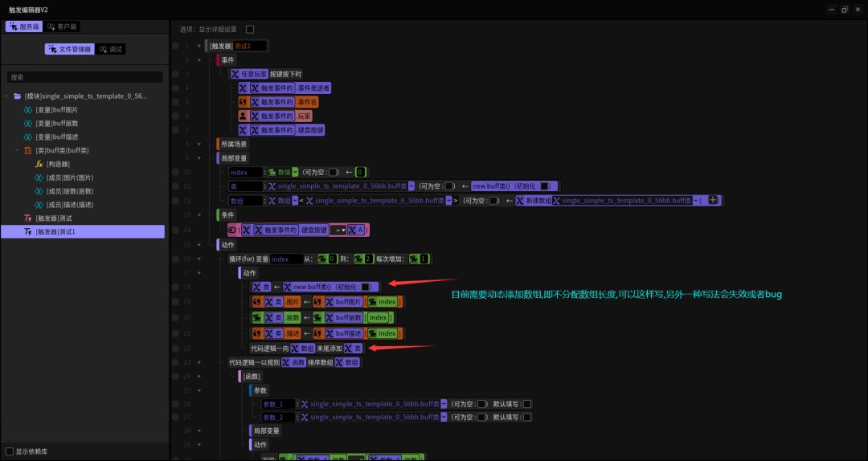Toggle the eye icon on the condition row
This screenshot has width=868, height=461.
pos(232,230)
